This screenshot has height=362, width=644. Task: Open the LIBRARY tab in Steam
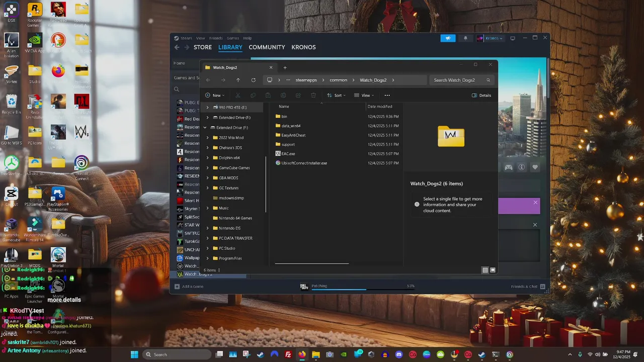tap(230, 47)
